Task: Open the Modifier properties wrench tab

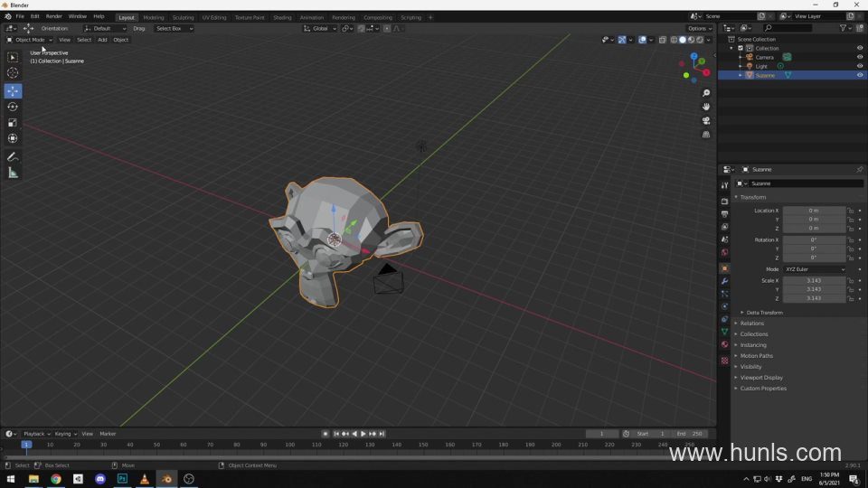Action: (724, 281)
